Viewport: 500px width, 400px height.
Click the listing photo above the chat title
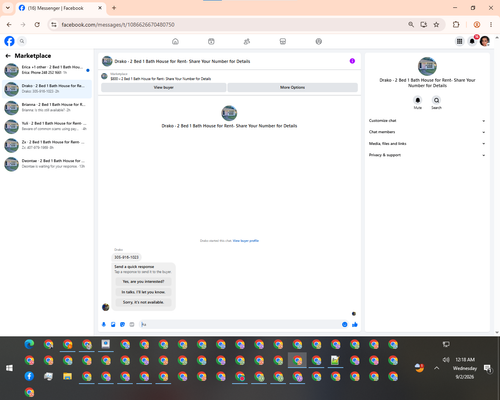coord(229,113)
